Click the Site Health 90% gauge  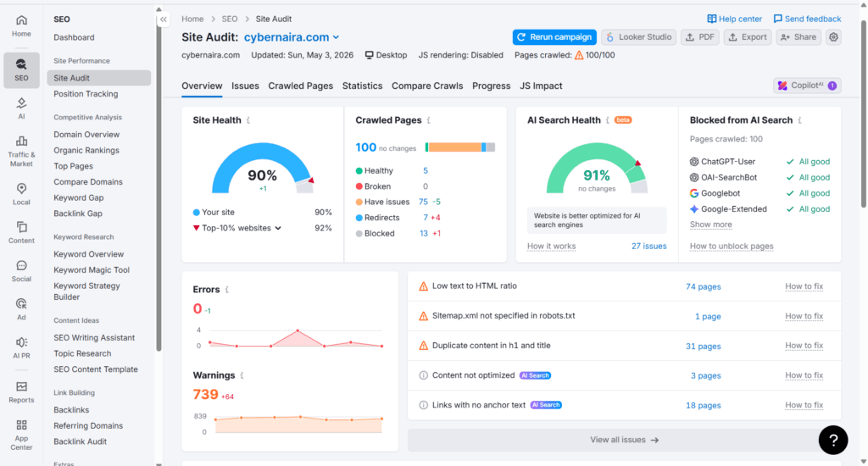[263, 168]
